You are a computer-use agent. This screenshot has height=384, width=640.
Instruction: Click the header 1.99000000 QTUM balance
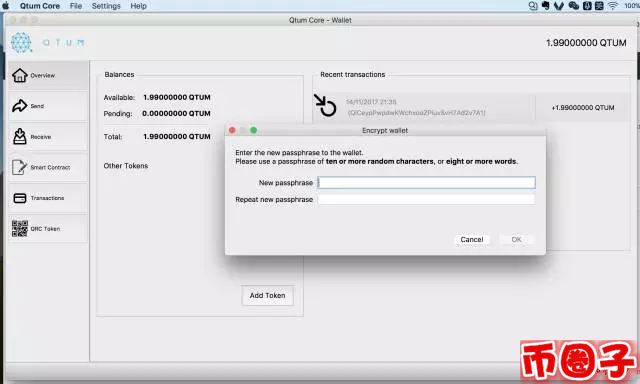pos(586,43)
